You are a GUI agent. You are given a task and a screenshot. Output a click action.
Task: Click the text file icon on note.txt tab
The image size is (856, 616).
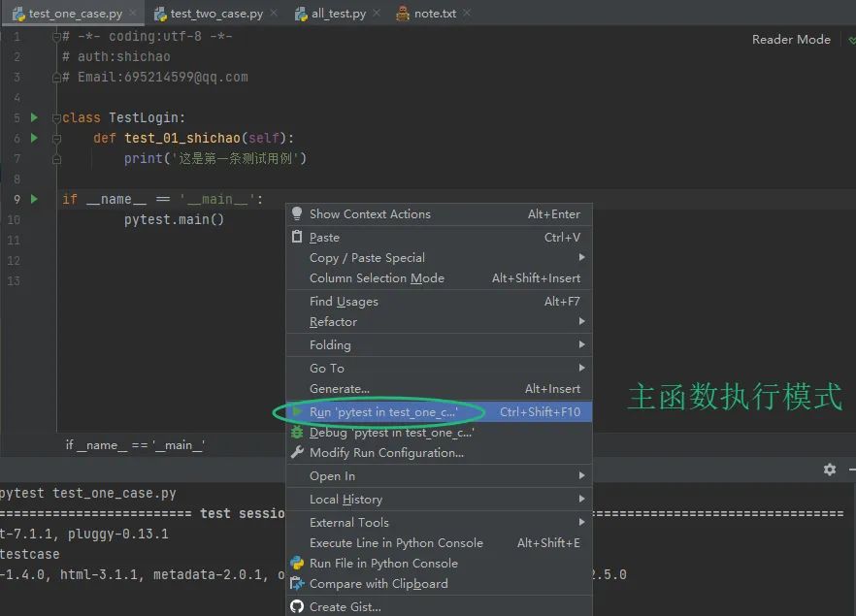[403, 14]
